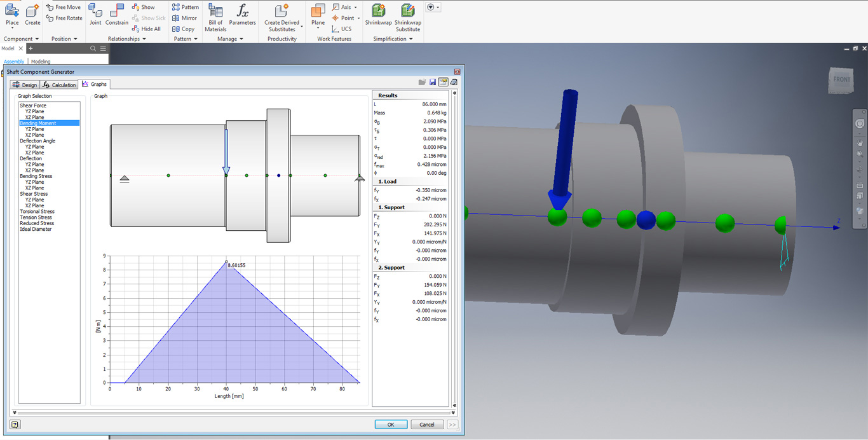Switch to the Design tab
Image resolution: width=868 pixels, height=440 pixels.
[x=25, y=85]
